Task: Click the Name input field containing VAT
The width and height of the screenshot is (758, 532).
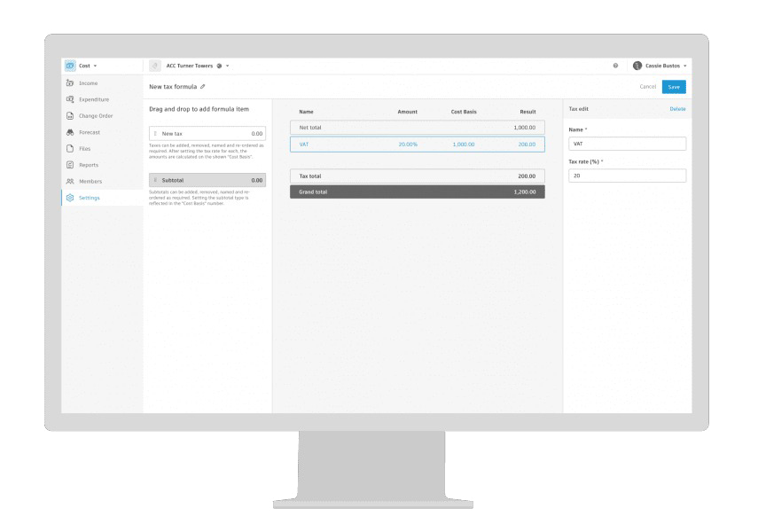Action: pyautogui.click(x=627, y=144)
